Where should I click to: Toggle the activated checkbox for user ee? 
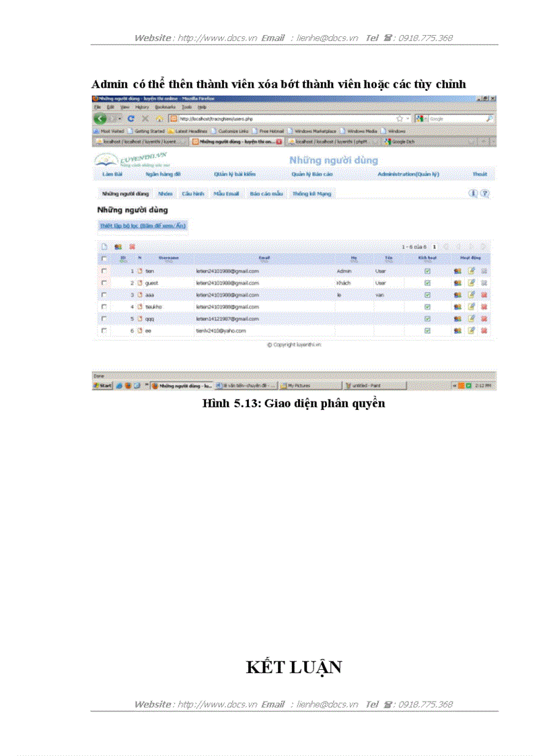tap(427, 331)
